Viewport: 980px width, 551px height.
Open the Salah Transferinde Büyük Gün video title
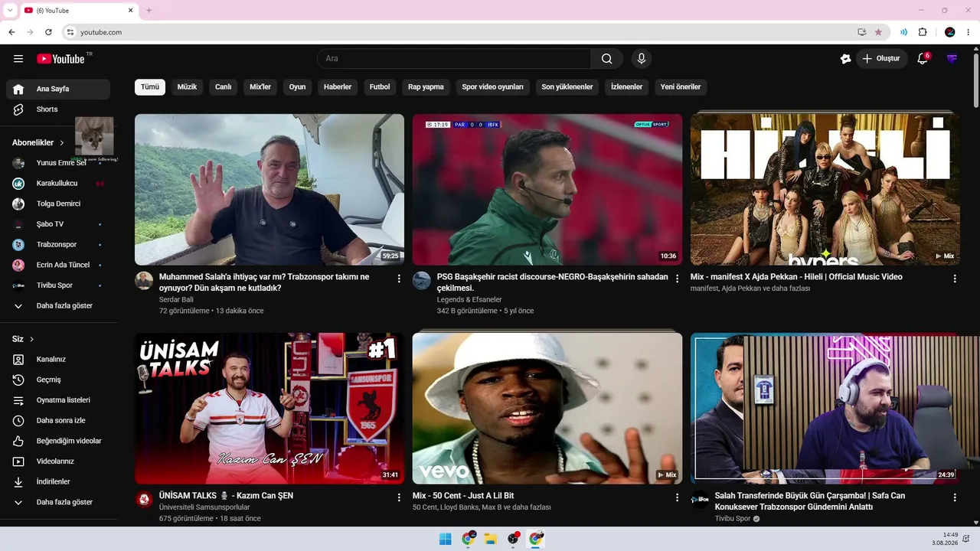(810, 501)
